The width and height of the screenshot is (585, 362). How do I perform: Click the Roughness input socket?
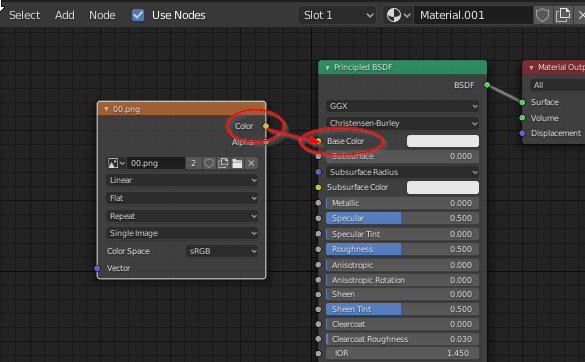coord(318,249)
